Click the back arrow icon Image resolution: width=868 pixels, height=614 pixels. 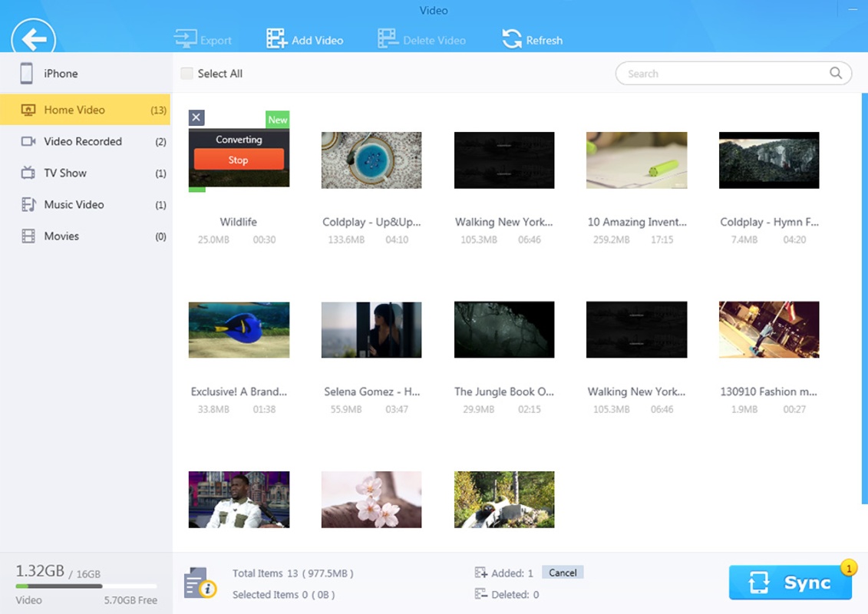tap(34, 38)
